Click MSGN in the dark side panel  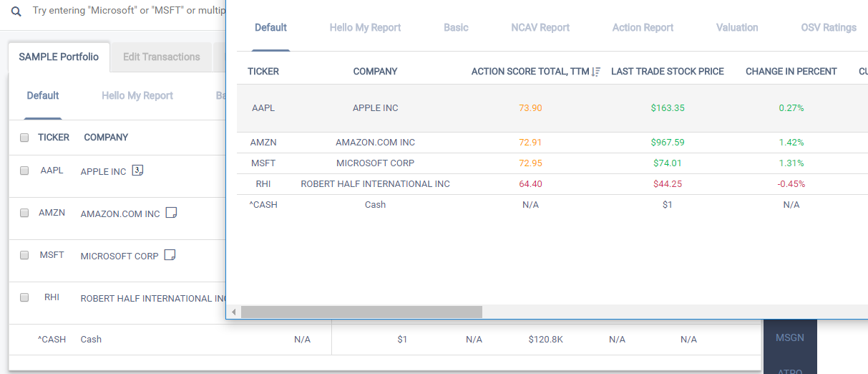(x=790, y=337)
